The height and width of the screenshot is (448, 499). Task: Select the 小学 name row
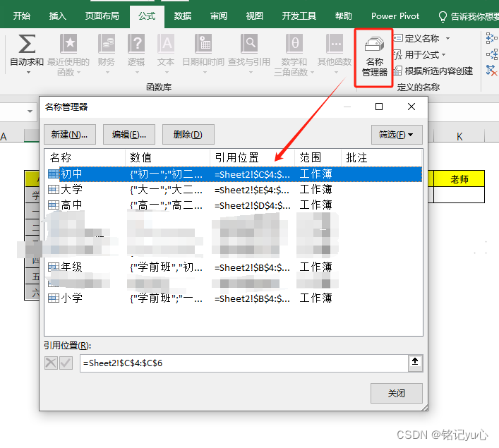click(x=234, y=298)
